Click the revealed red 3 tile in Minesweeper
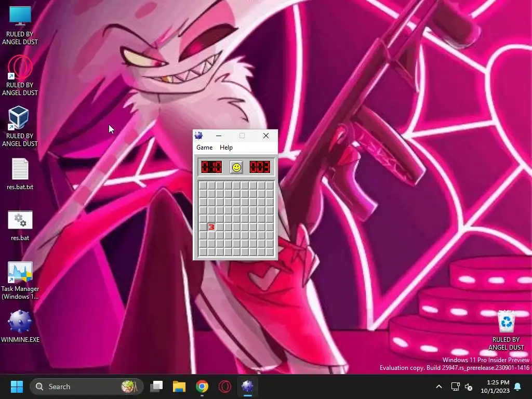Viewport: 532px width, 399px height. coord(211,227)
